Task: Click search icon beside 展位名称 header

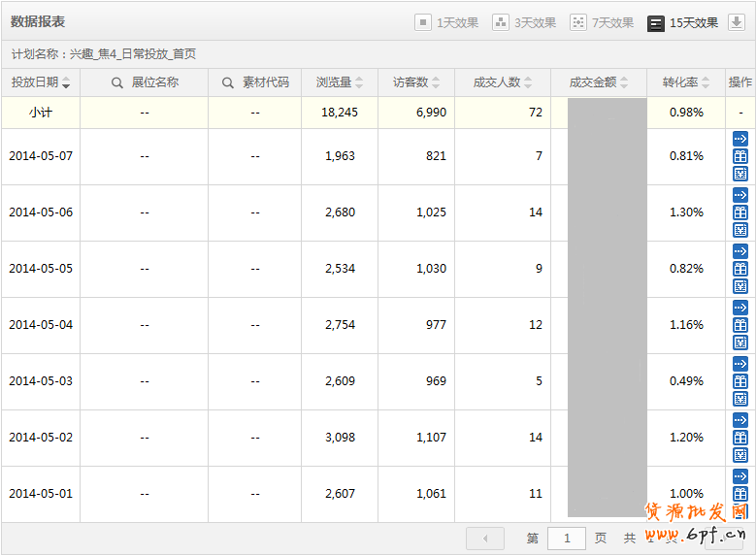Action: click(x=117, y=83)
